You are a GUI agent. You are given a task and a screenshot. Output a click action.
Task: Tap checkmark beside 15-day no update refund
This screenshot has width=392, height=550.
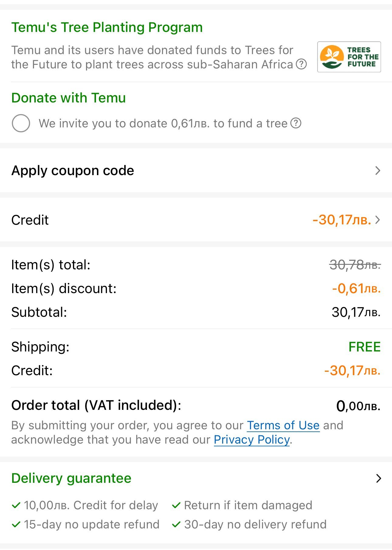[x=16, y=524]
